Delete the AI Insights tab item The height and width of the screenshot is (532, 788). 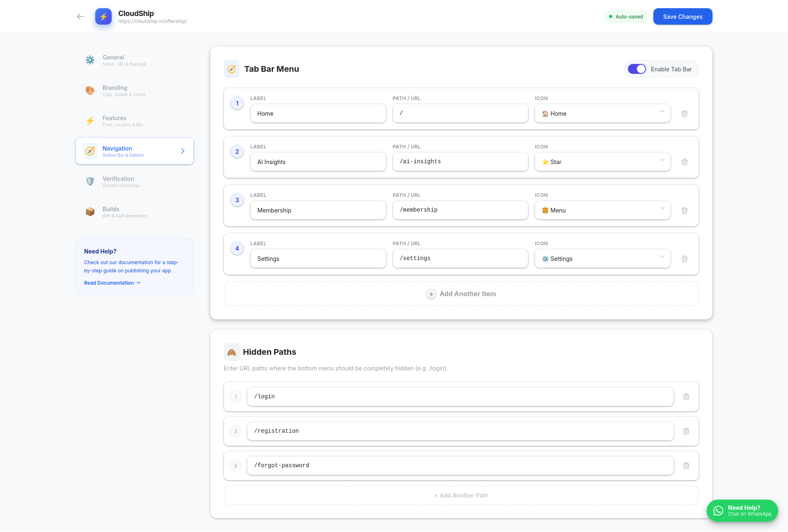click(684, 162)
